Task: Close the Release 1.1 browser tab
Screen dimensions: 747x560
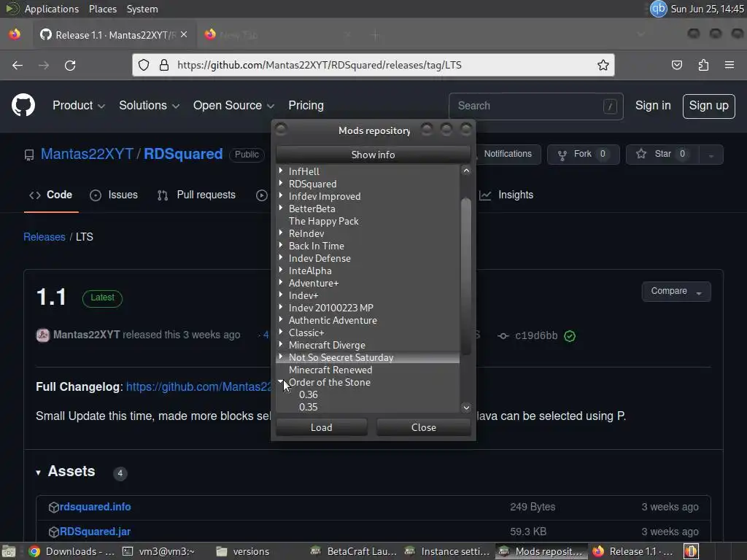Action: coord(184,35)
